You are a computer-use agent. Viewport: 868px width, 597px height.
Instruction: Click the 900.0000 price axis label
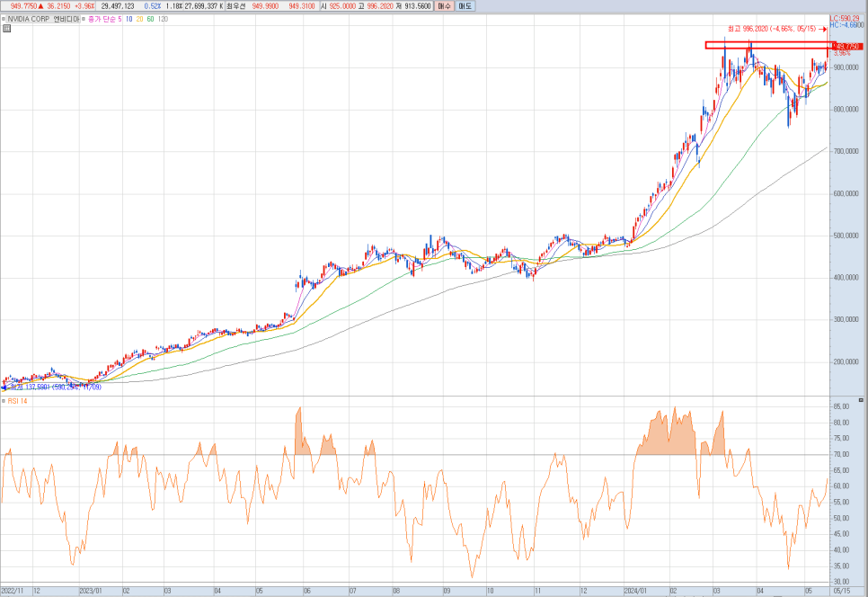click(x=846, y=67)
